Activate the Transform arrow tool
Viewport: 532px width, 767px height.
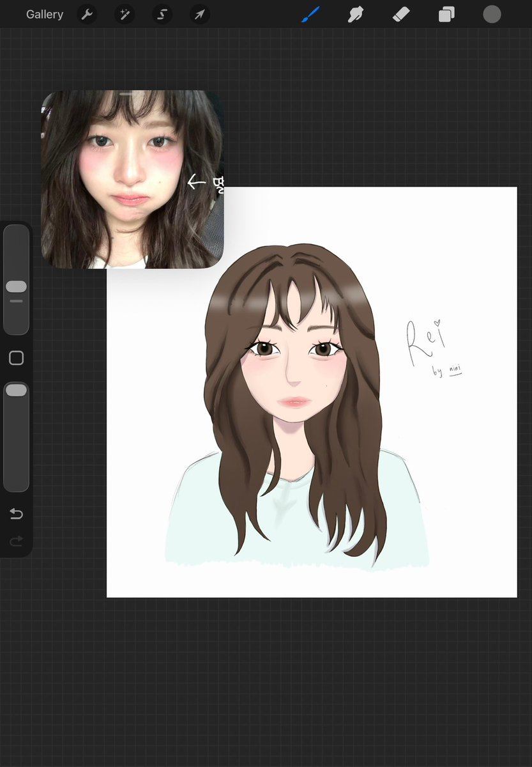200,14
